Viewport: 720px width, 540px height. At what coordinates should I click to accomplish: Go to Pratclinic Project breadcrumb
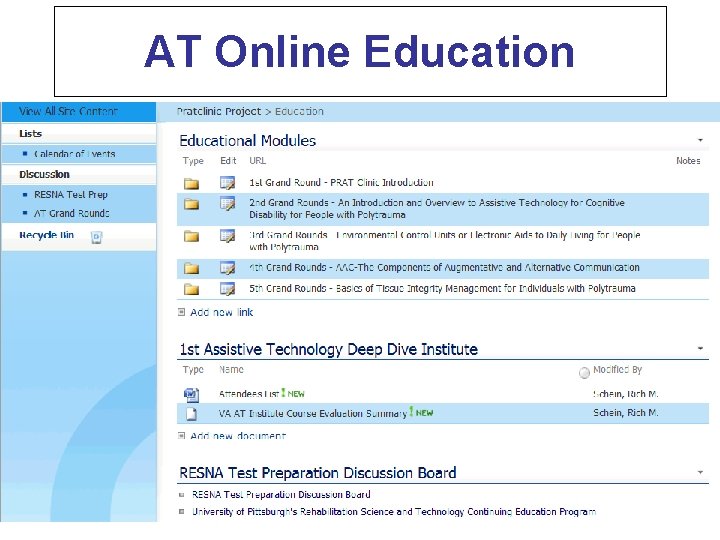(x=219, y=112)
